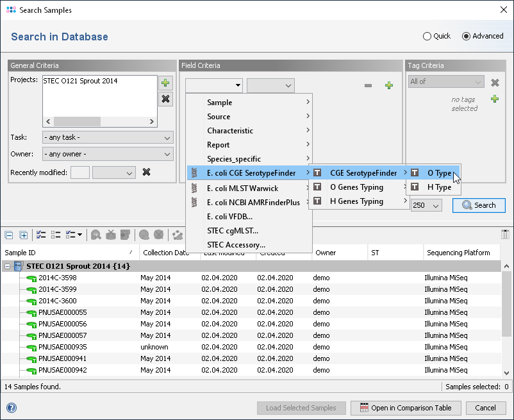
Task: Click Open in Comparison Table button
Action: (405, 408)
